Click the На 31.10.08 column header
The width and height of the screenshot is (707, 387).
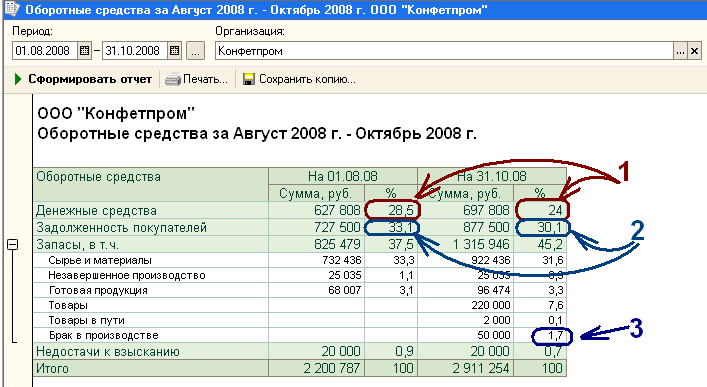tap(492, 176)
